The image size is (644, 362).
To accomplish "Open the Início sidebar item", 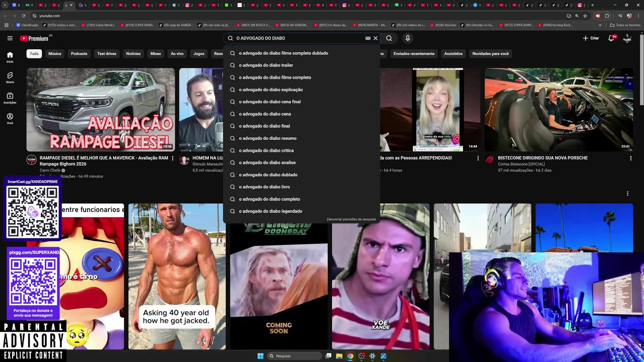I will pyautogui.click(x=10, y=57).
